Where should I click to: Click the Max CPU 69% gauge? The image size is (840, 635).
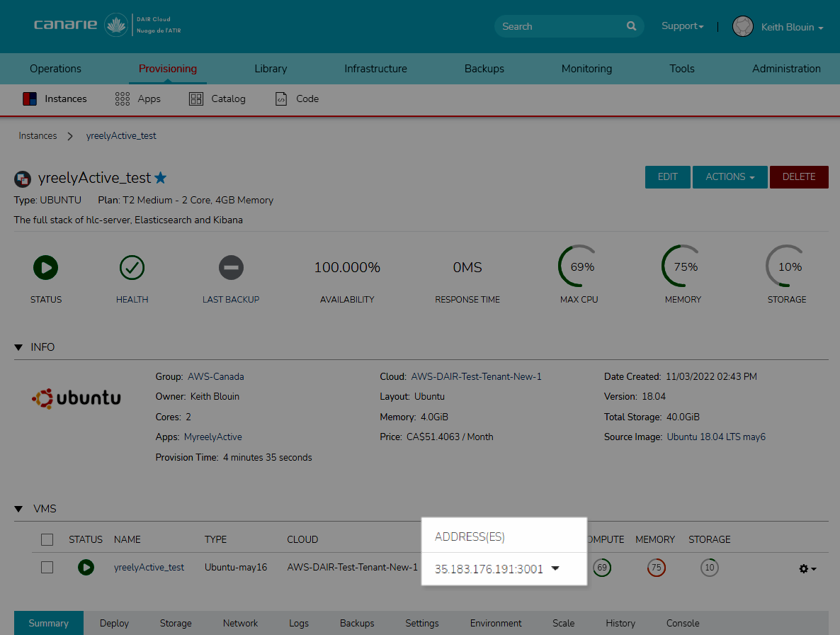pyautogui.click(x=579, y=267)
